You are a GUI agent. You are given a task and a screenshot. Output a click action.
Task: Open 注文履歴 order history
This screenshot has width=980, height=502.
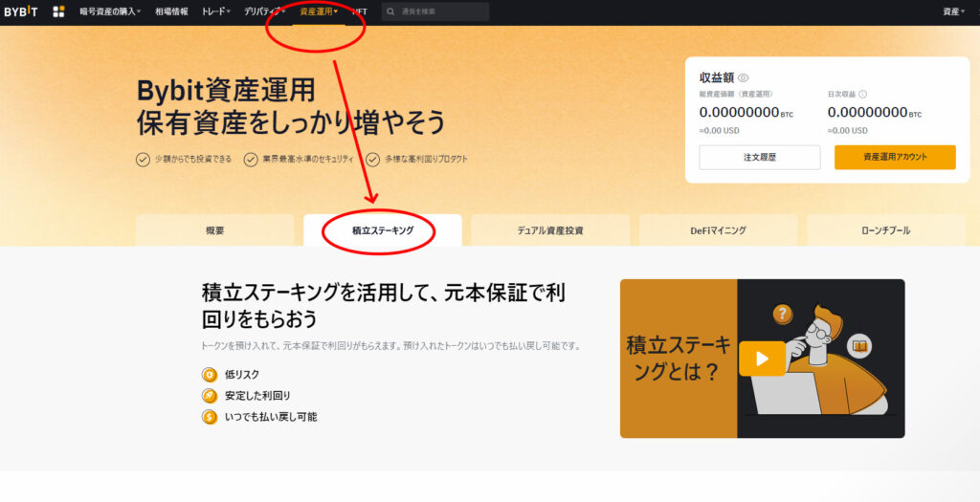coord(759,158)
